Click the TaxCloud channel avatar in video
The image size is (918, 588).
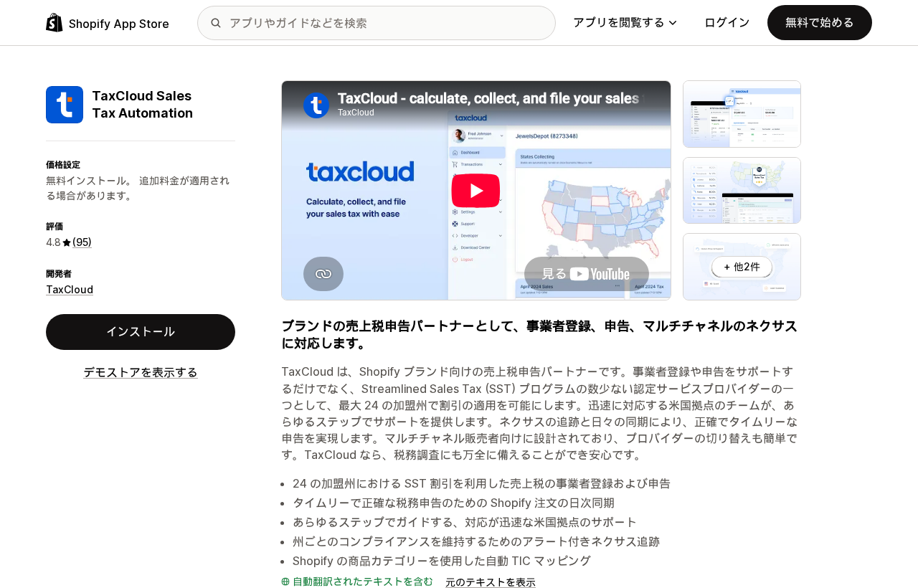pos(316,105)
